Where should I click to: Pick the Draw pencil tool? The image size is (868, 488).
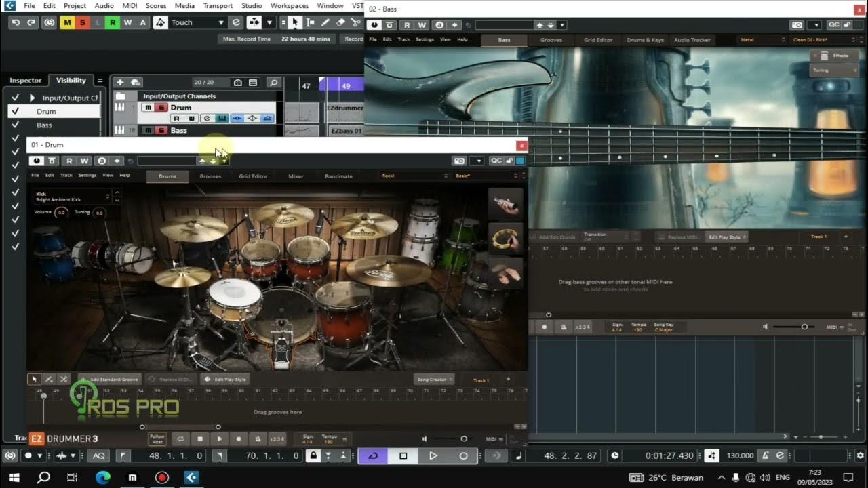point(325,22)
